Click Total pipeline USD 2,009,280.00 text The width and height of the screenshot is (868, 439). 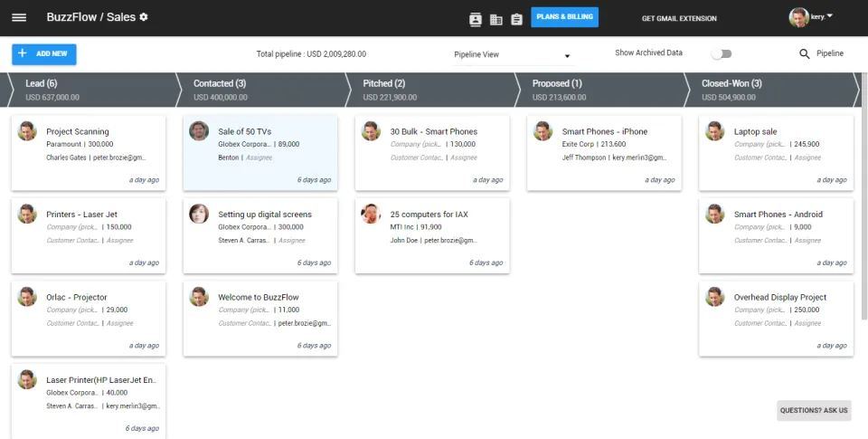[311, 54]
